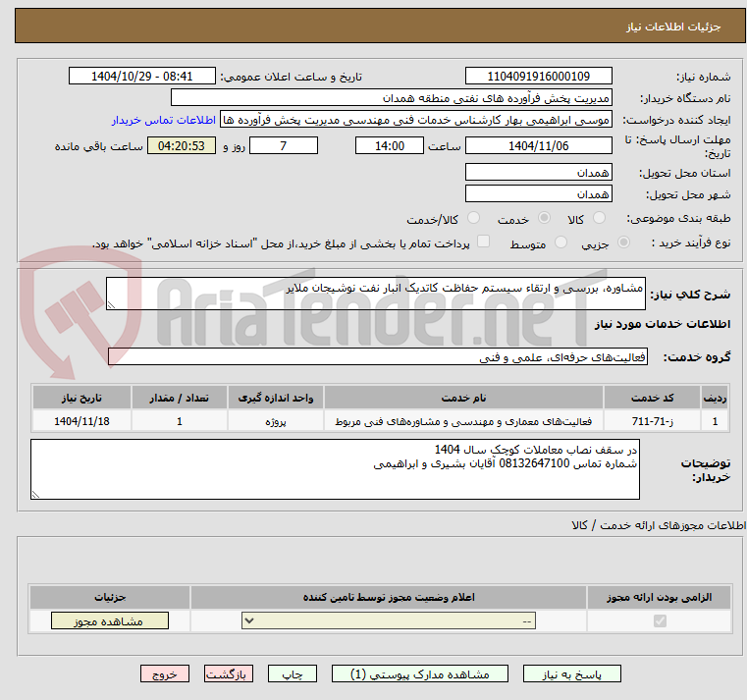Click the days remaining field showing 7
Image resolution: width=747 pixels, height=700 pixels.
coord(284,146)
